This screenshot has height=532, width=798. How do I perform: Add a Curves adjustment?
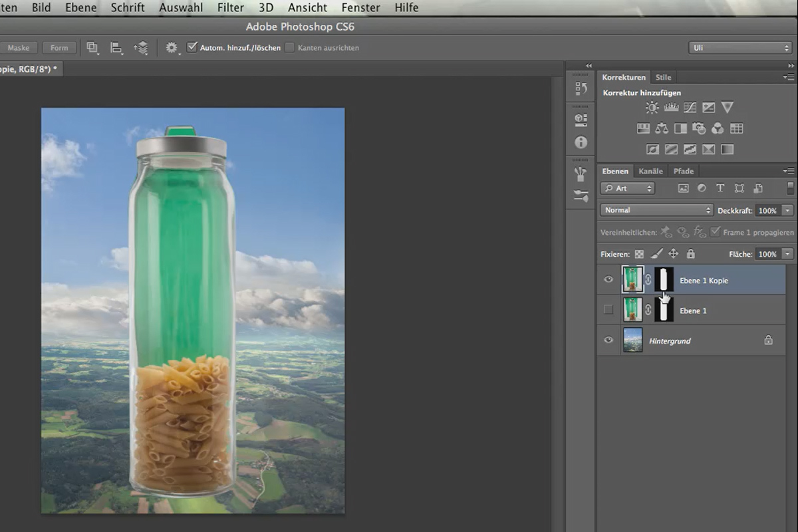[x=690, y=107]
